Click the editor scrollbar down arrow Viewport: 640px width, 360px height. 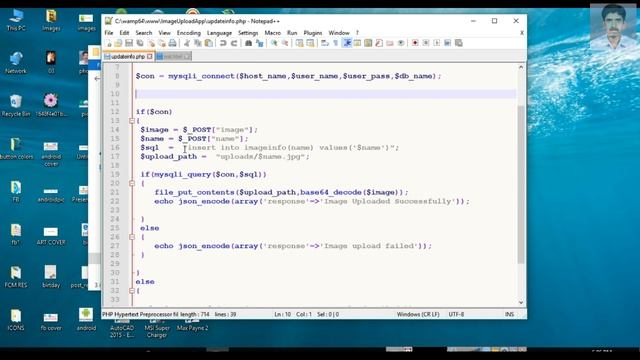521,302
